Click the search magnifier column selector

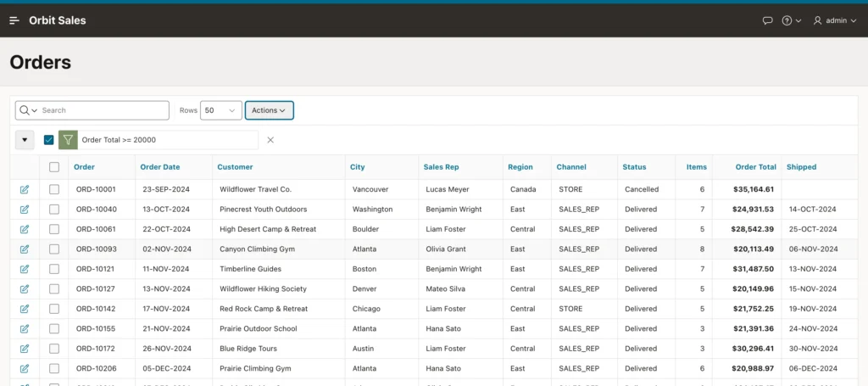pyautogui.click(x=28, y=110)
